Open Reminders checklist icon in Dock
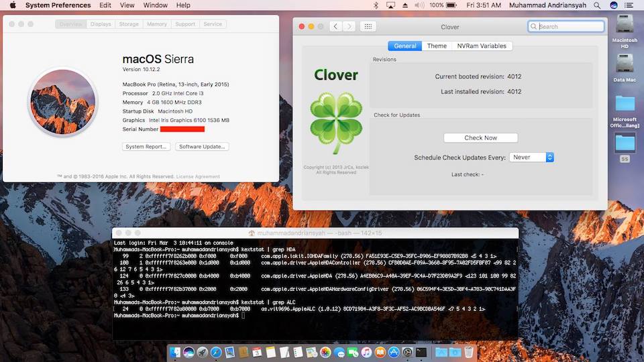Viewport: 644px width, 362px height. [298, 352]
